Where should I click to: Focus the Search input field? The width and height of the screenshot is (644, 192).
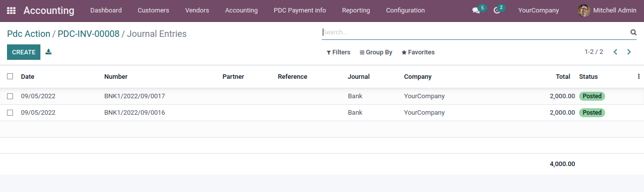475,32
